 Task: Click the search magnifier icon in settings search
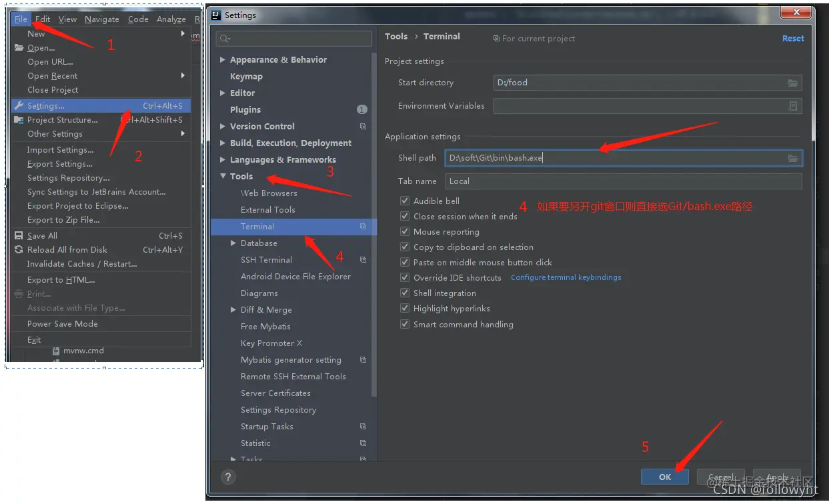pos(225,39)
